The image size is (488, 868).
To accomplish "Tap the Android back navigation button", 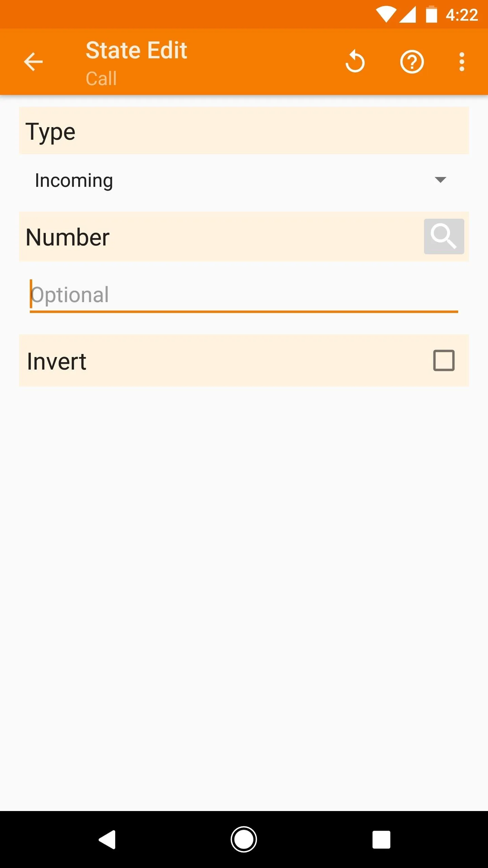I will pos(107,840).
